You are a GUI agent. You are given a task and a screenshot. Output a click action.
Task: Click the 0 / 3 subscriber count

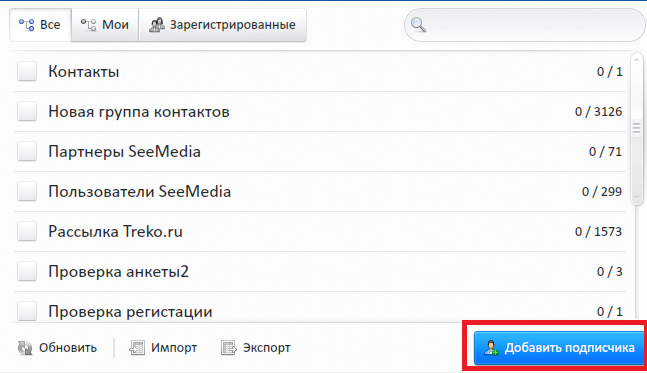pos(610,271)
